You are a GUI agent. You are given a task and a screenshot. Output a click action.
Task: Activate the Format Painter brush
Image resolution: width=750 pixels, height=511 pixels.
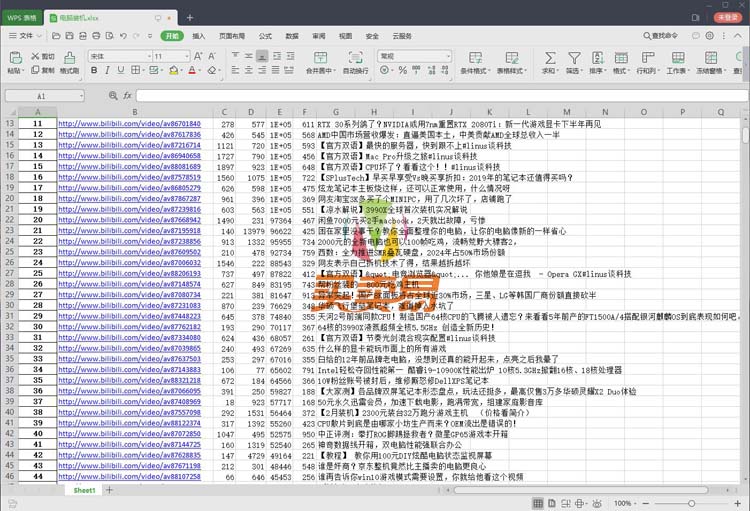click(x=69, y=58)
